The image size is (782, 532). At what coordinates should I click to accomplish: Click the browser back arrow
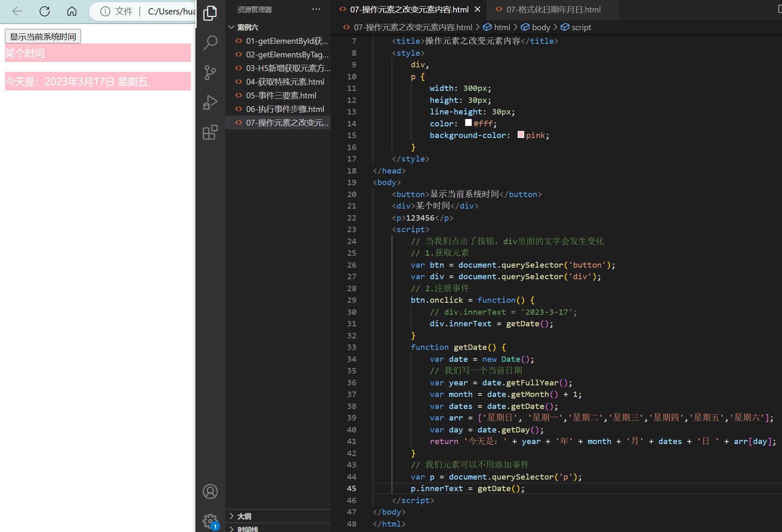click(x=17, y=11)
